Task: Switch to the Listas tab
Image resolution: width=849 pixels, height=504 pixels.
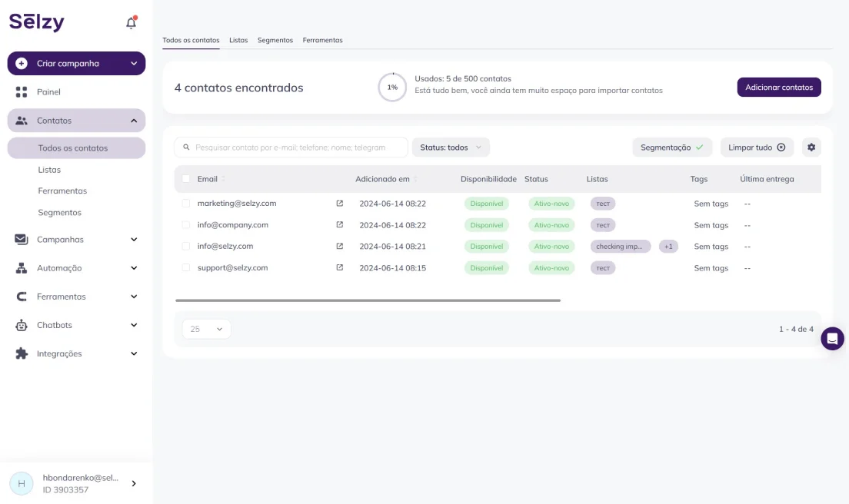Action: click(x=238, y=40)
